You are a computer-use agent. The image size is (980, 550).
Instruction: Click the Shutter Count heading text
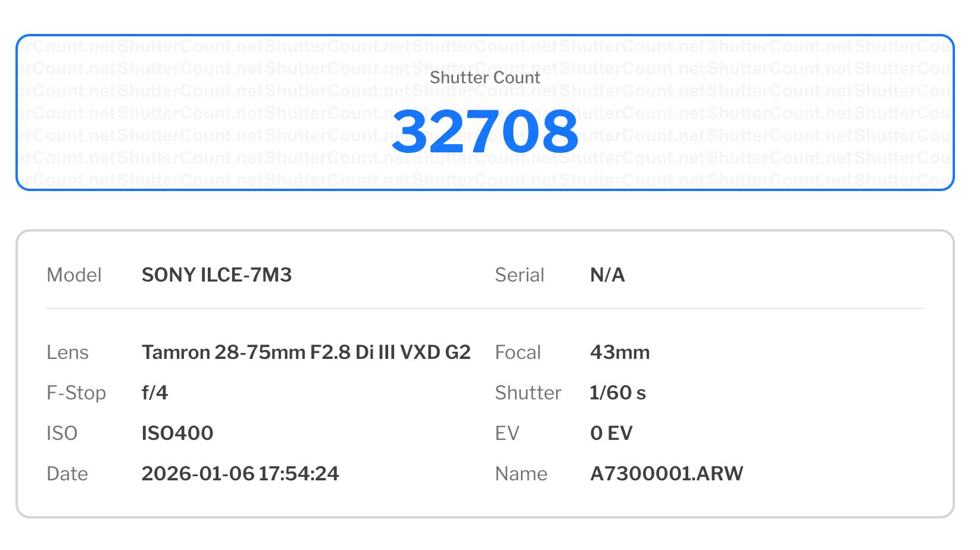pyautogui.click(x=485, y=77)
